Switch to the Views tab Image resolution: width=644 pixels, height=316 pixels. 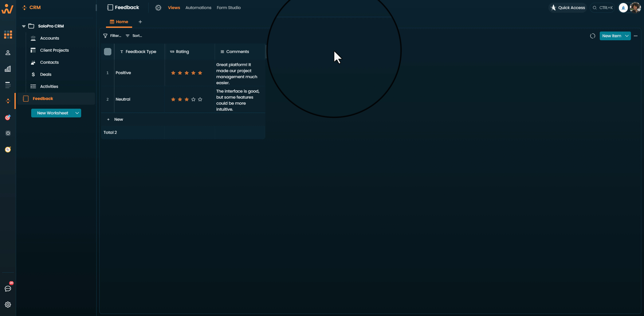tap(174, 8)
